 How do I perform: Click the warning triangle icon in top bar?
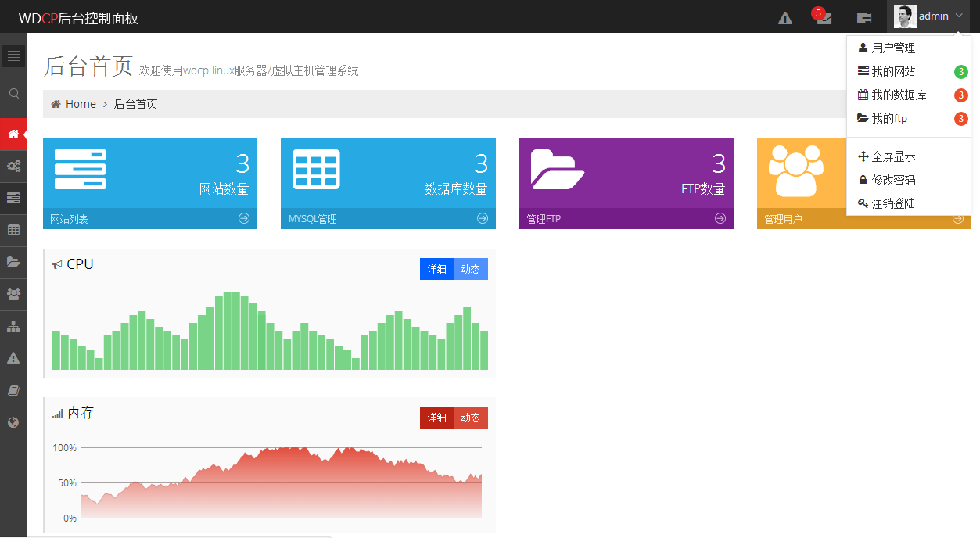(x=785, y=17)
